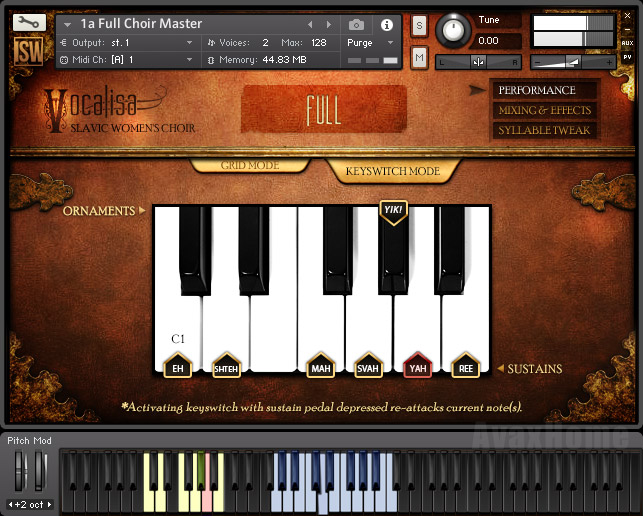The image size is (643, 516).
Task: Expand the instrument name dropdown arrow
Action: [x=67, y=25]
